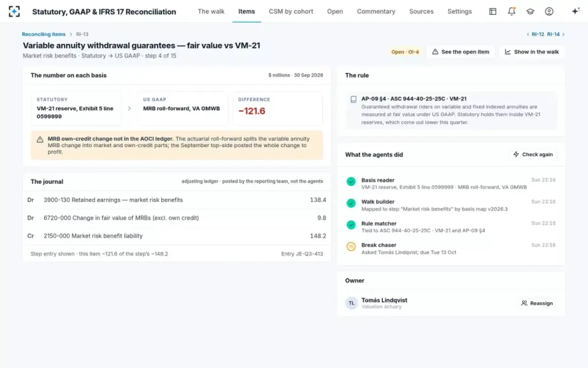Click the book icon beside AP-09 §4 rule
This screenshot has width=588, height=368.
[353, 99]
